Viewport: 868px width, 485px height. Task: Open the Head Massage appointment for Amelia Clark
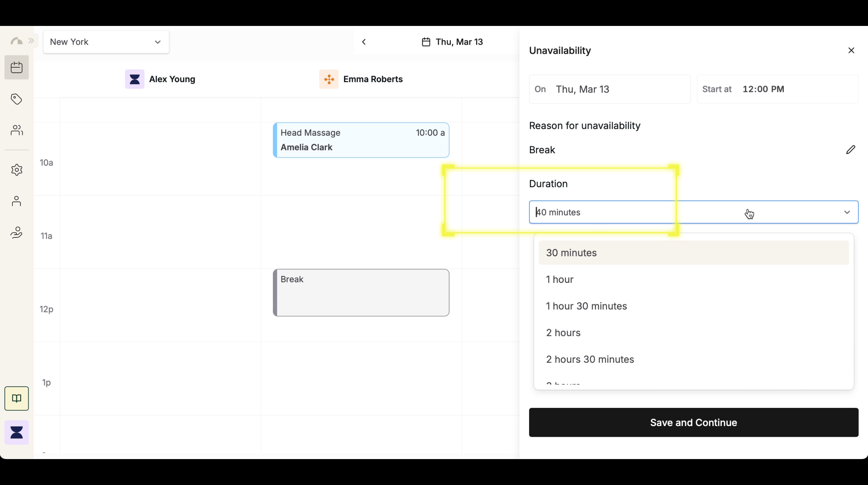[x=361, y=140]
